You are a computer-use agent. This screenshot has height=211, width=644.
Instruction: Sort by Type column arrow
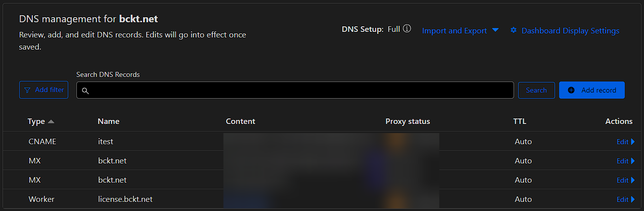pos(51,121)
